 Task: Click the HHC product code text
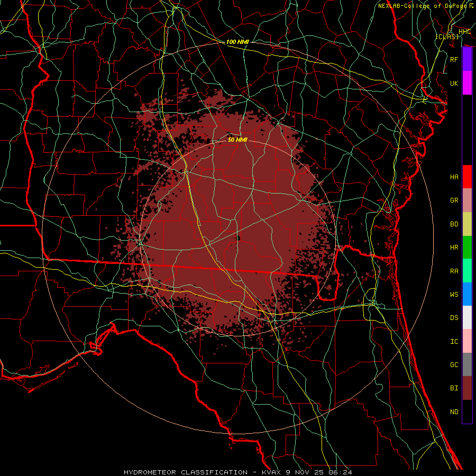click(464, 32)
